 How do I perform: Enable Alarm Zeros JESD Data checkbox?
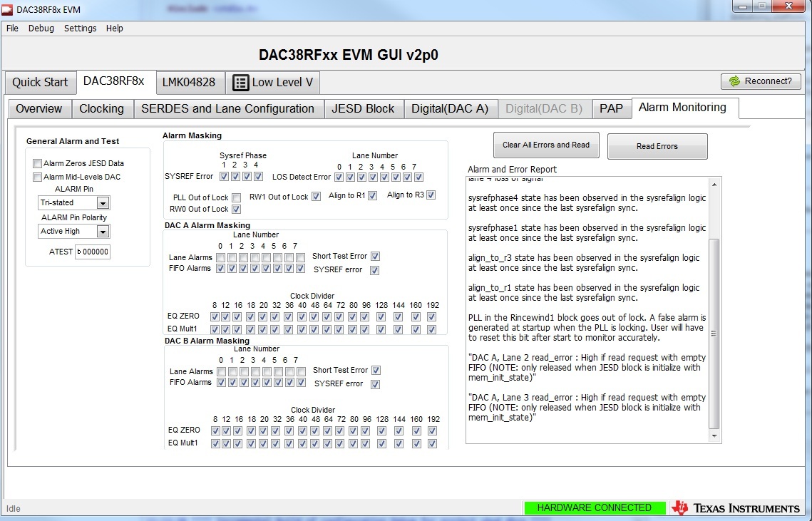click(x=37, y=164)
